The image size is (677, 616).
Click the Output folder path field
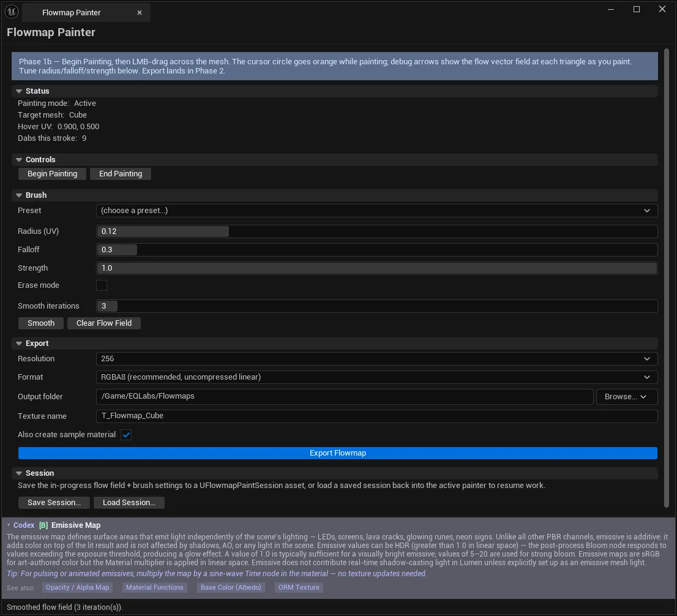pos(345,397)
